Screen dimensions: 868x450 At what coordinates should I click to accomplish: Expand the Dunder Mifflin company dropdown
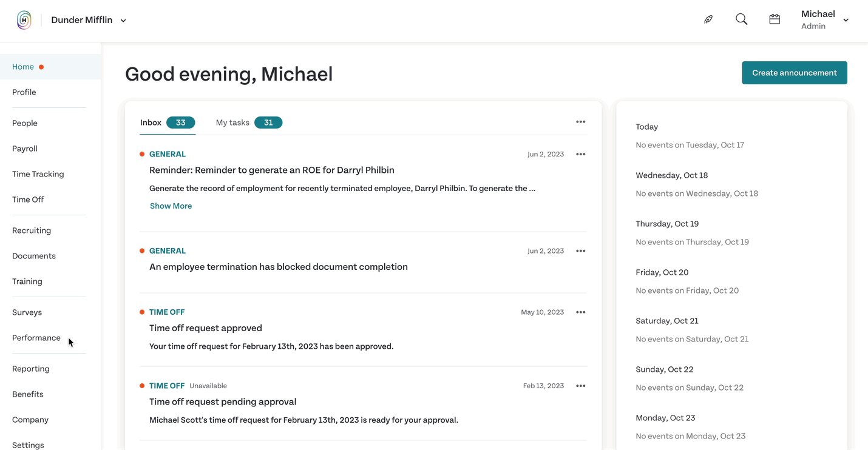click(x=89, y=20)
